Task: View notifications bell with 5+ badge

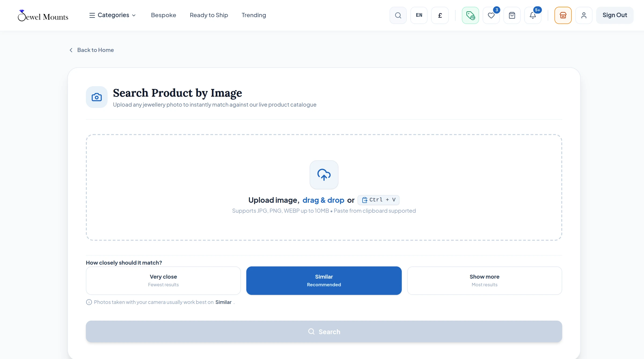Action: (x=533, y=15)
